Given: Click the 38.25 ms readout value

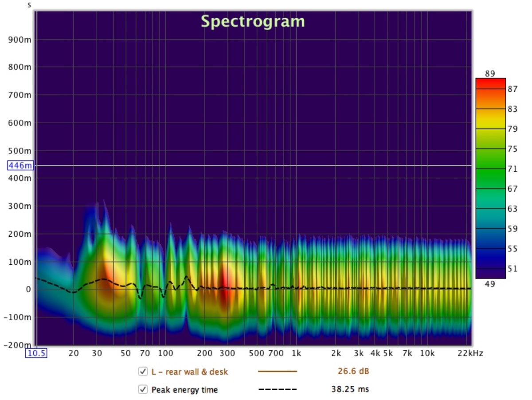Looking at the screenshot, I should (350, 389).
